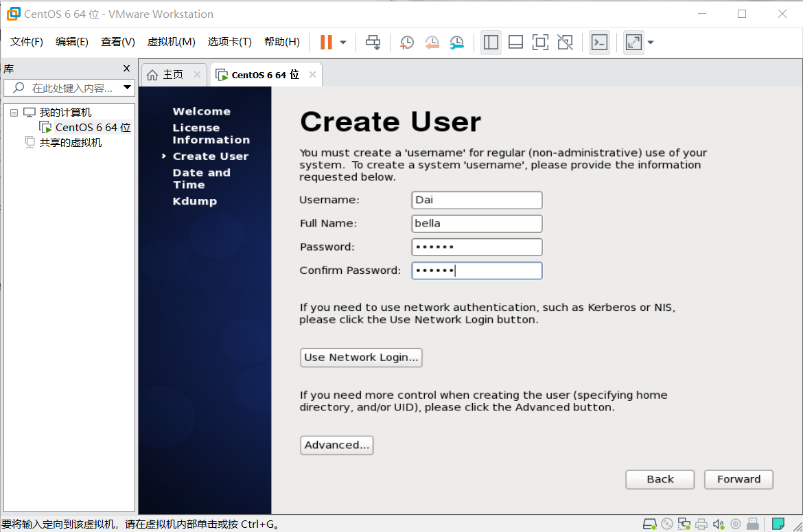Switch to the 主页 home tab

click(173, 75)
